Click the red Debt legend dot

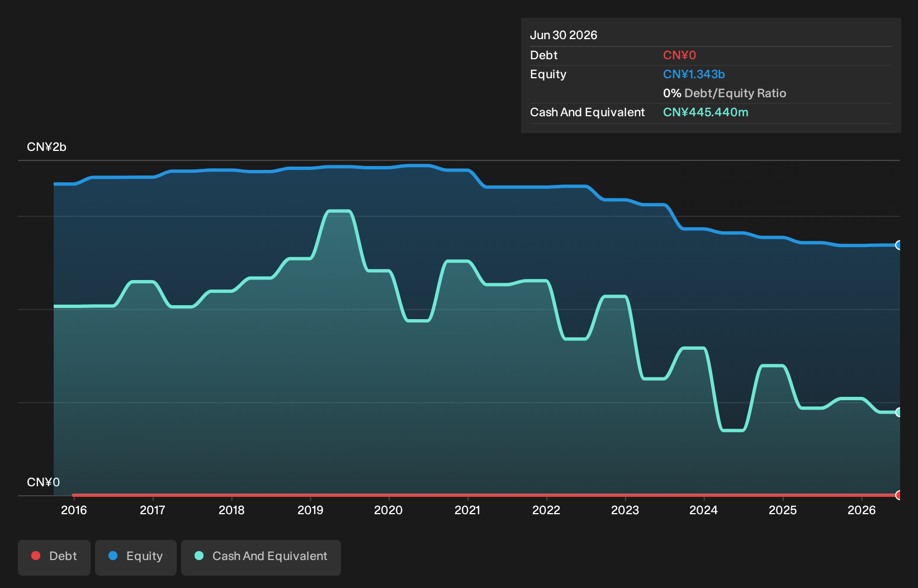36,556
